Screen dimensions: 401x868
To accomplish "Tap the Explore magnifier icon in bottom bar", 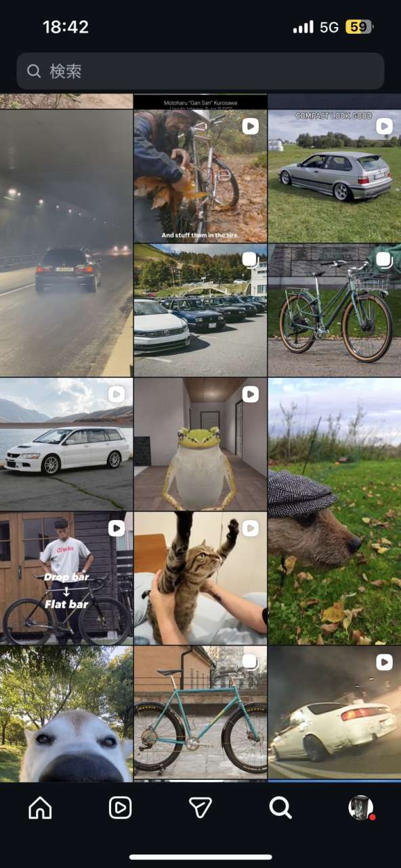I will pos(280,807).
